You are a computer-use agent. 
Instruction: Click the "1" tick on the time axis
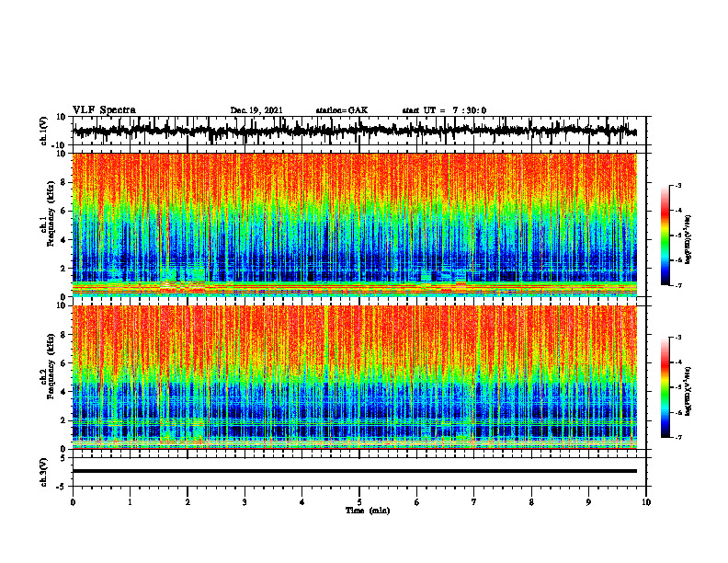(x=130, y=502)
